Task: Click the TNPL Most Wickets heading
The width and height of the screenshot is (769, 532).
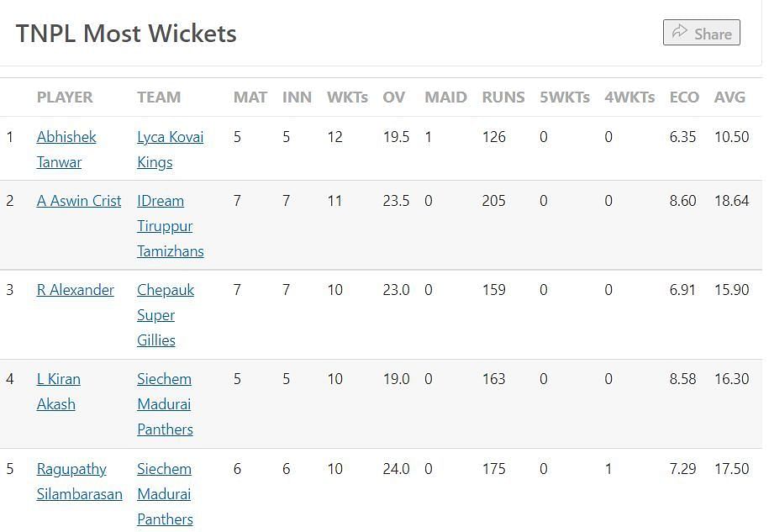Action: [126, 34]
